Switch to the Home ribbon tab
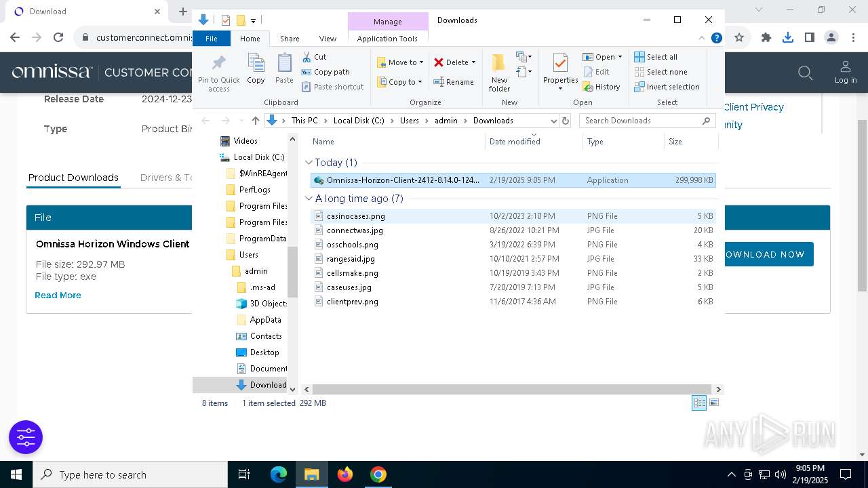Screen dimensions: 868x488 click(250, 39)
